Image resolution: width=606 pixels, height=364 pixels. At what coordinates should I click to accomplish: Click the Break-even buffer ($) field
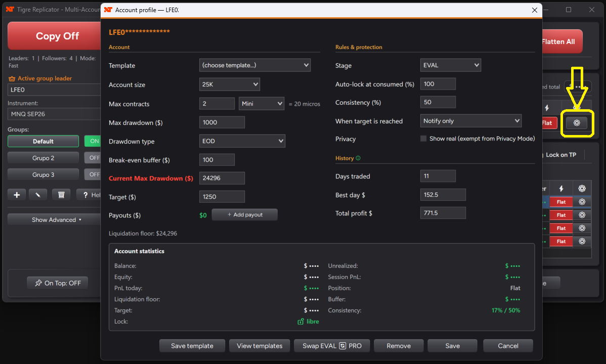(x=217, y=160)
